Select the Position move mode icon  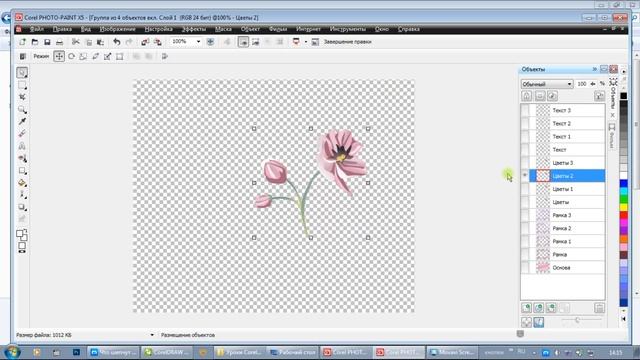pyautogui.click(x=59, y=56)
